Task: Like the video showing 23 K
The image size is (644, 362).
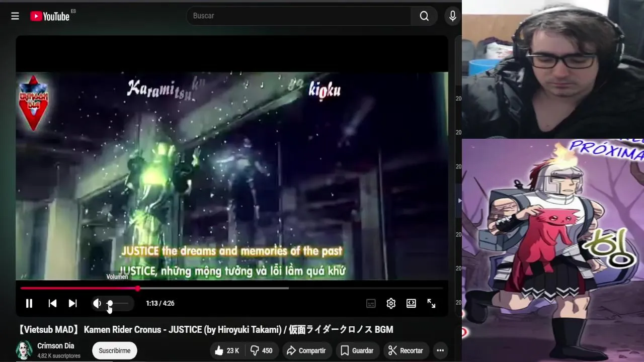Action: coord(227,350)
